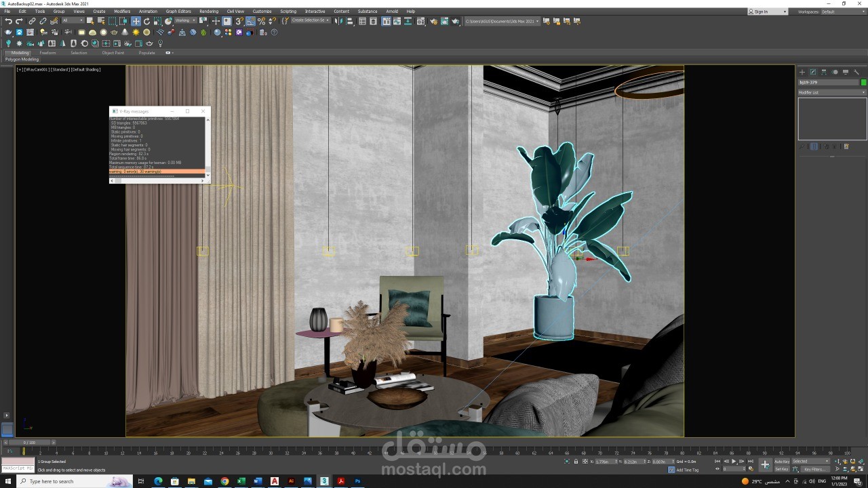Go to the end frame
The image size is (868, 488).
tap(751, 462)
